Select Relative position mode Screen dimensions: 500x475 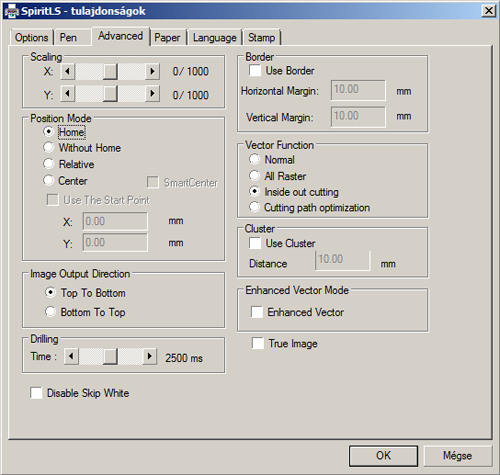pyautogui.click(x=69, y=164)
